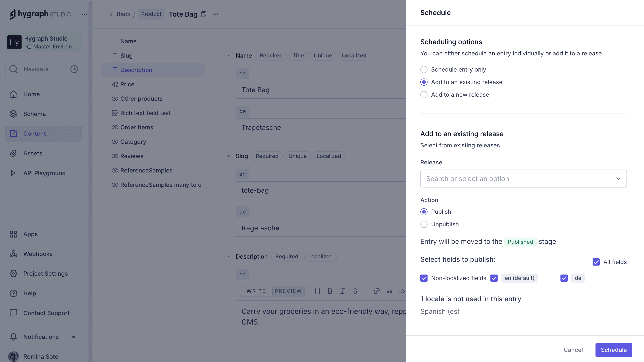
Task: Launch the API Playground
Action: 44,173
